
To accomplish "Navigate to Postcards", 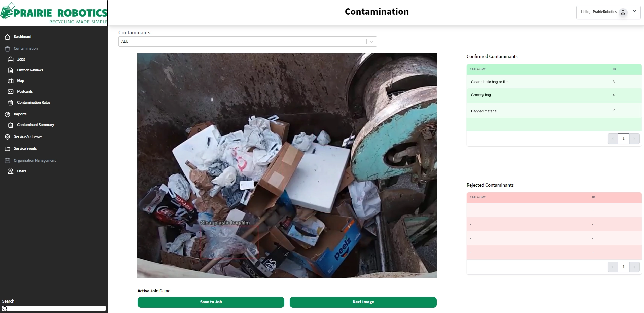I will click(x=25, y=91).
